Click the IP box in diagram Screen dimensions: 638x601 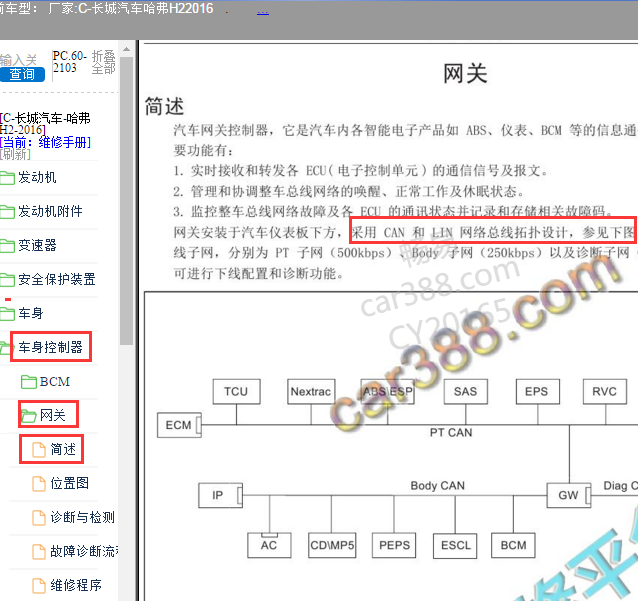coord(220,495)
